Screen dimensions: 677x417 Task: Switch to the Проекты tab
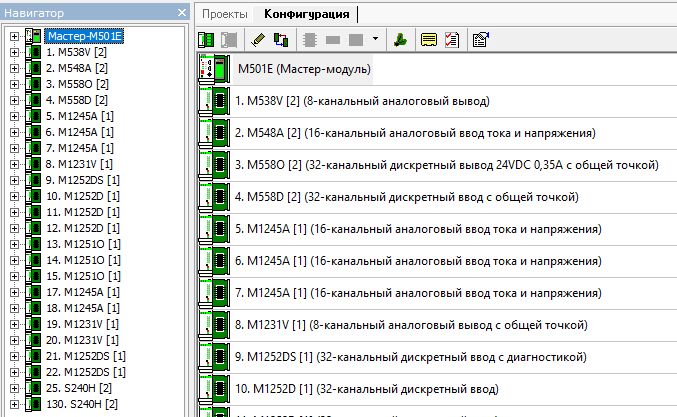pyautogui.click(x=225, y=14)
